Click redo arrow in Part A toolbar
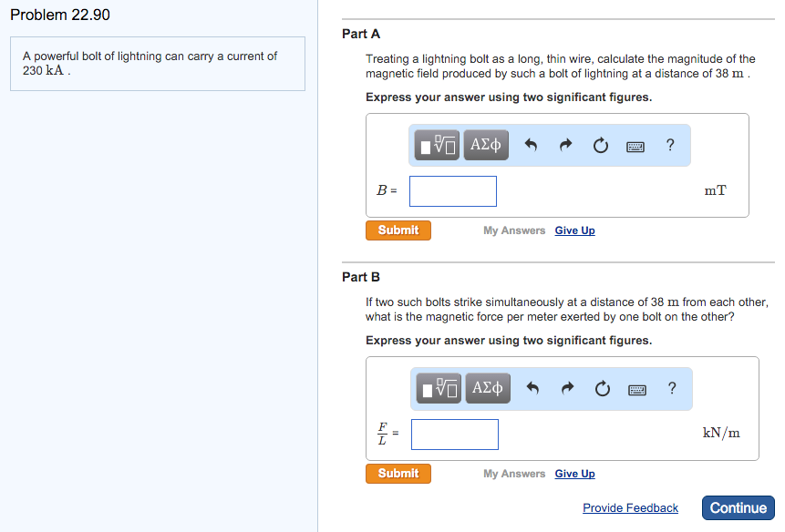Viewport: 785px width, 532px height. pos(566,146)
